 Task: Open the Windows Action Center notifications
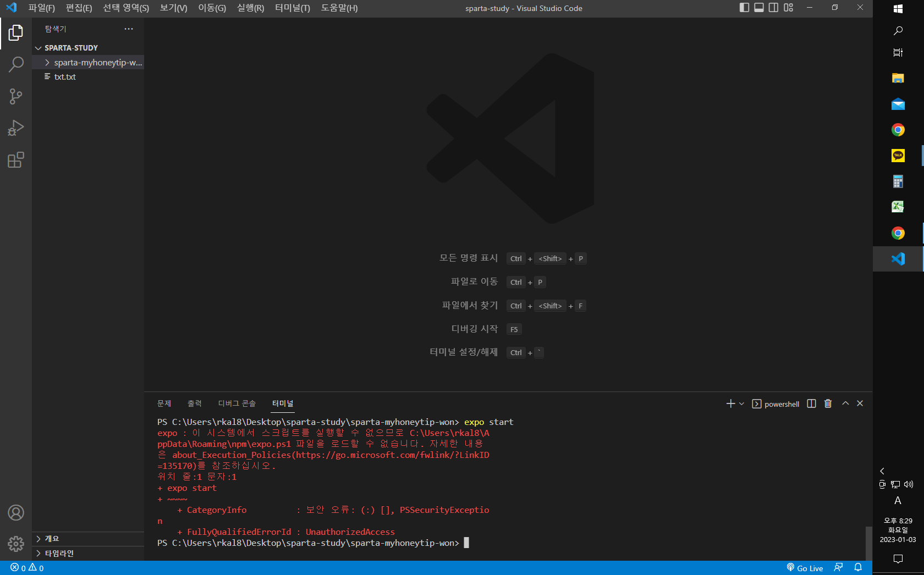(x=898, y=559)
